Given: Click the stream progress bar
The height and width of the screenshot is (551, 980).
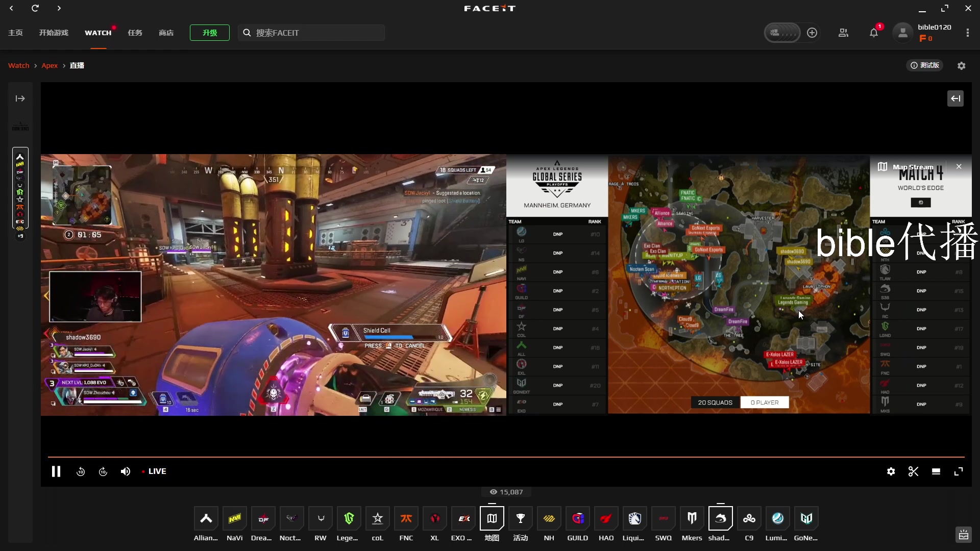Looking at the screenshot, I should pyautogui.click(x=506, y=457).
